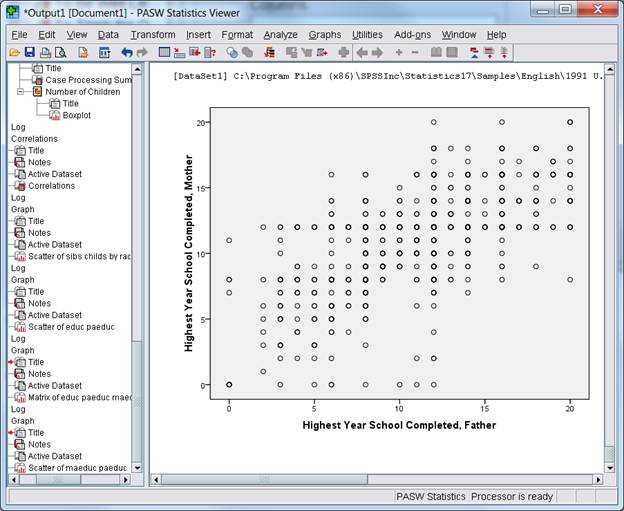624x511 pixels.
Task: Open the Utilities menu
Action: pyautogui.click(x=367, y=35)
